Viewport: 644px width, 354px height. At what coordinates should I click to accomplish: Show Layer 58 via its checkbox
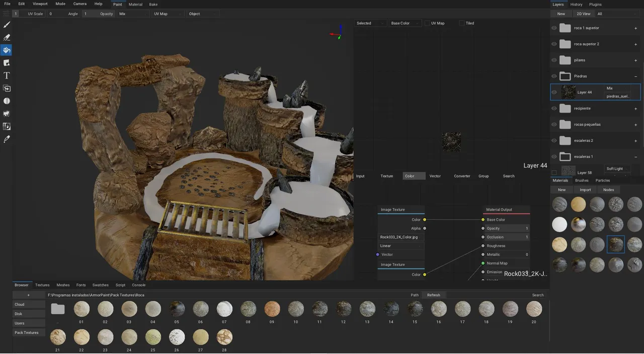(x=554, y=173)
